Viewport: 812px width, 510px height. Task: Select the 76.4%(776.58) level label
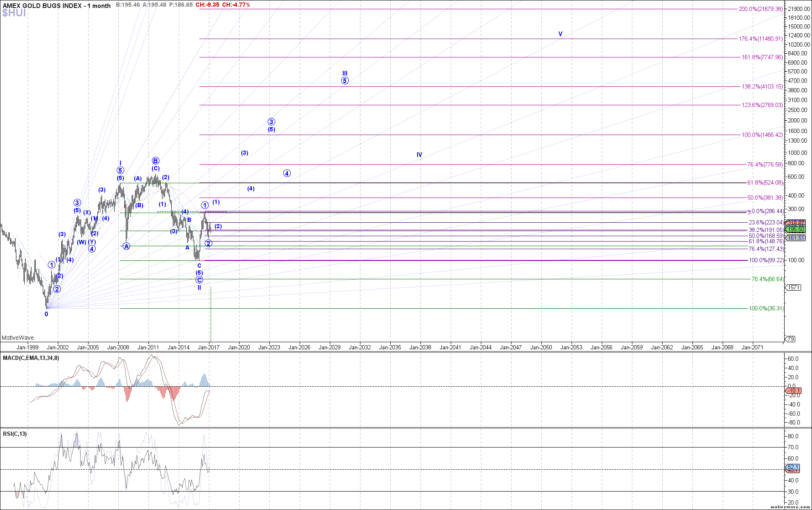[765, 164]
